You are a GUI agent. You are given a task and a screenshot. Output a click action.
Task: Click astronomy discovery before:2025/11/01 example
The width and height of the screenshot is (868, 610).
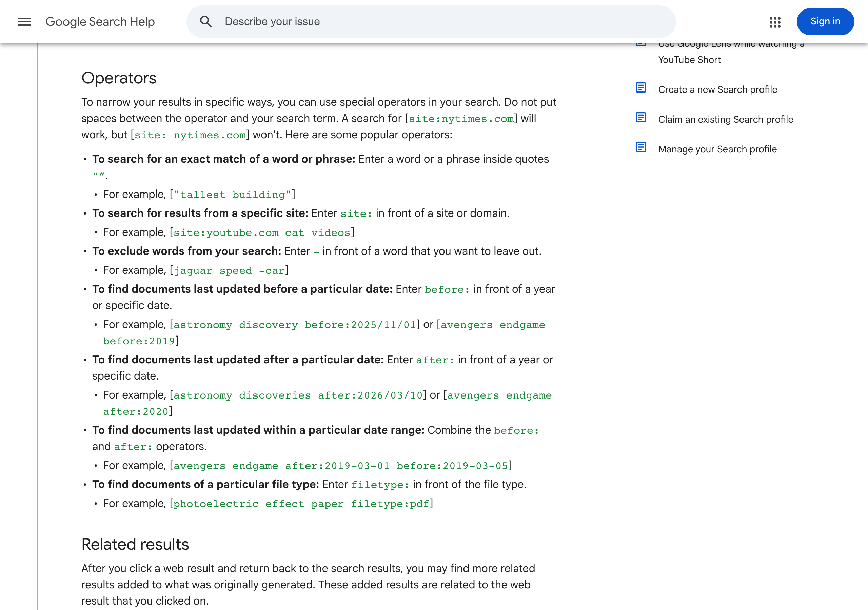(295, 325)
